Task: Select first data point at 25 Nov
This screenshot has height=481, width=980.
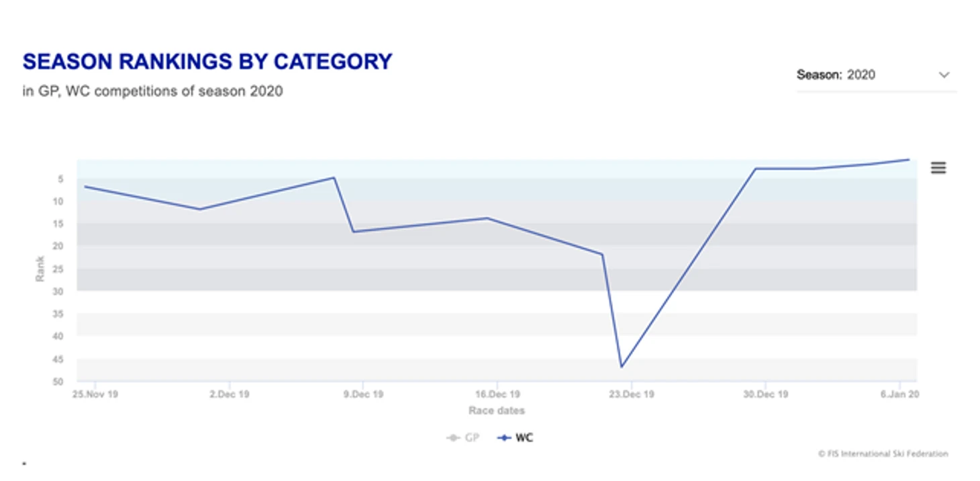Action: [x=85, y=186]
